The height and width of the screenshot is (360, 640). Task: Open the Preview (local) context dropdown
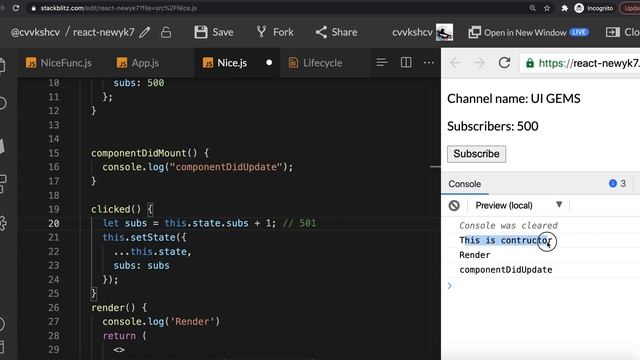(x=518, y=205)
